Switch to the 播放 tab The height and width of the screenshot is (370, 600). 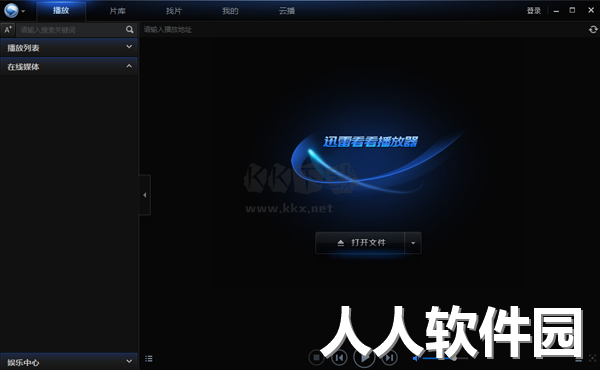click(x=61, y=11)
